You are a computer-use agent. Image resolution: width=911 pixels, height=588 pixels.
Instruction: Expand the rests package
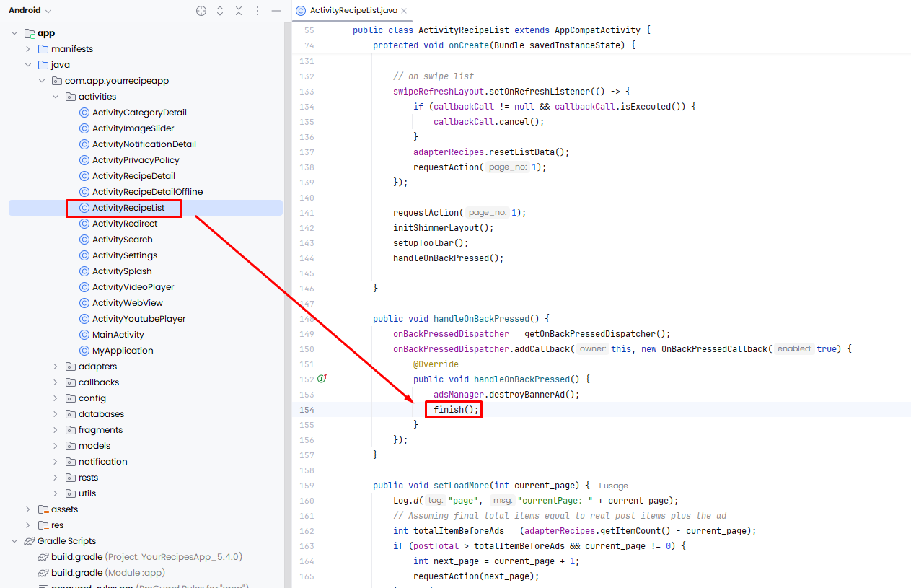pyautogui.click(x=56, y=478)
